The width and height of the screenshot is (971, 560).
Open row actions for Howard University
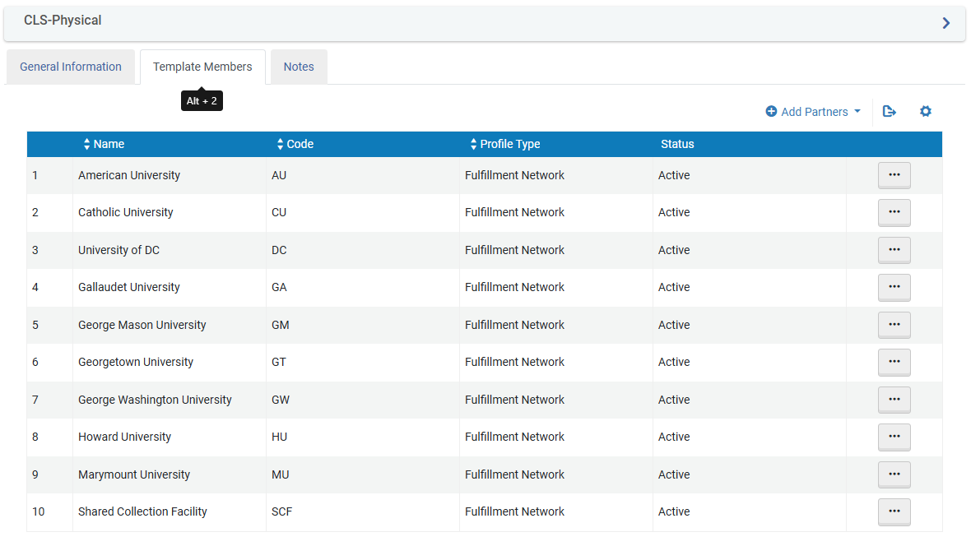coord(894,437)
